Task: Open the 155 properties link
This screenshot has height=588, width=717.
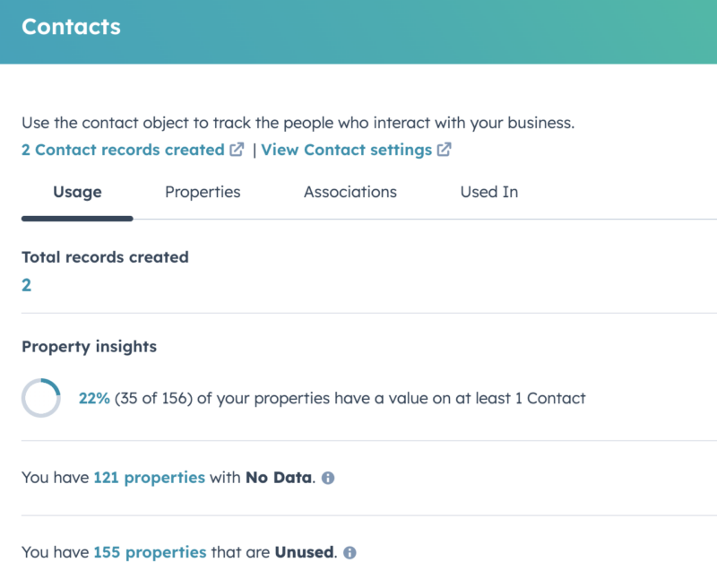Action: coord(149,552)
